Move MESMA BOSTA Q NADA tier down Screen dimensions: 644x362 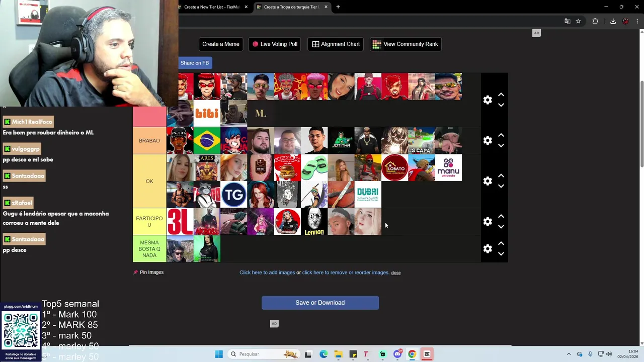pyautogui.click(x=501, y=254)
